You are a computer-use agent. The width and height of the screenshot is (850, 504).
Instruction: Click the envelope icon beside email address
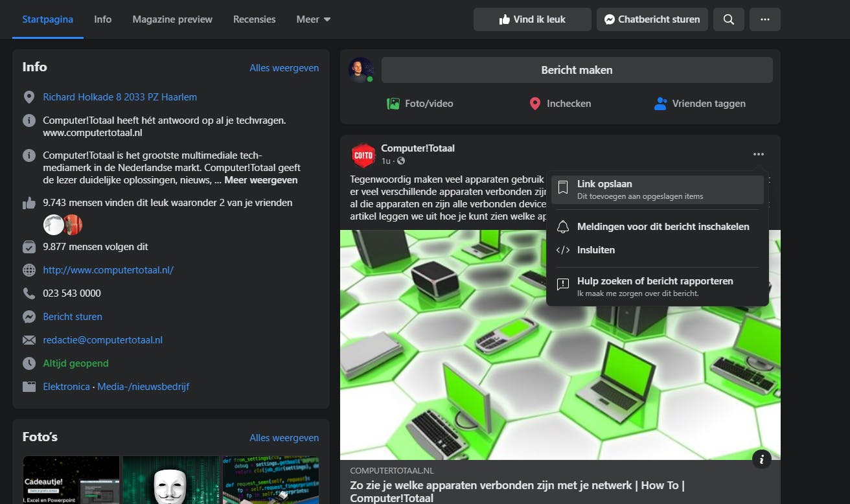click(29, 340)
